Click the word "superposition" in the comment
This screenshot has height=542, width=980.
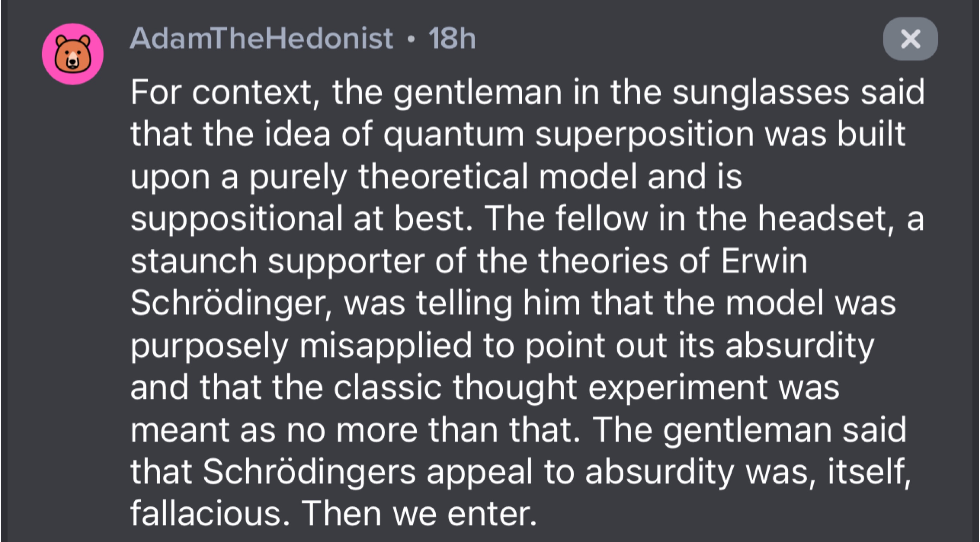point(645,135)
